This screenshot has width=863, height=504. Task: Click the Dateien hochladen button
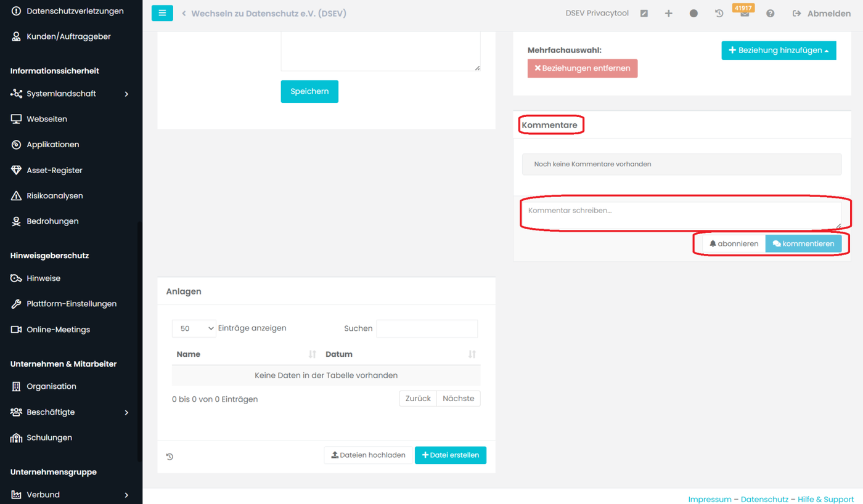click(x=368, y=455)
